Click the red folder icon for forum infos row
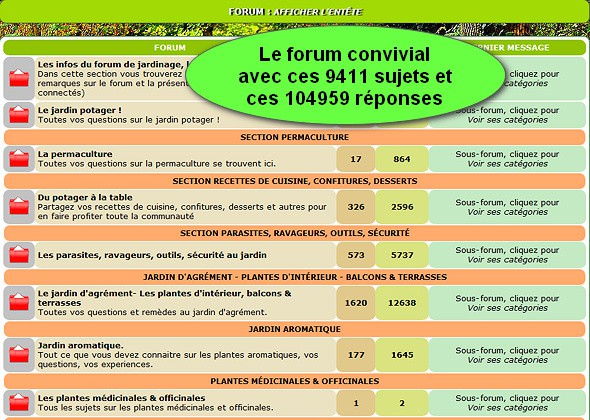Screen dimensions: 590x420 (19, 78)
